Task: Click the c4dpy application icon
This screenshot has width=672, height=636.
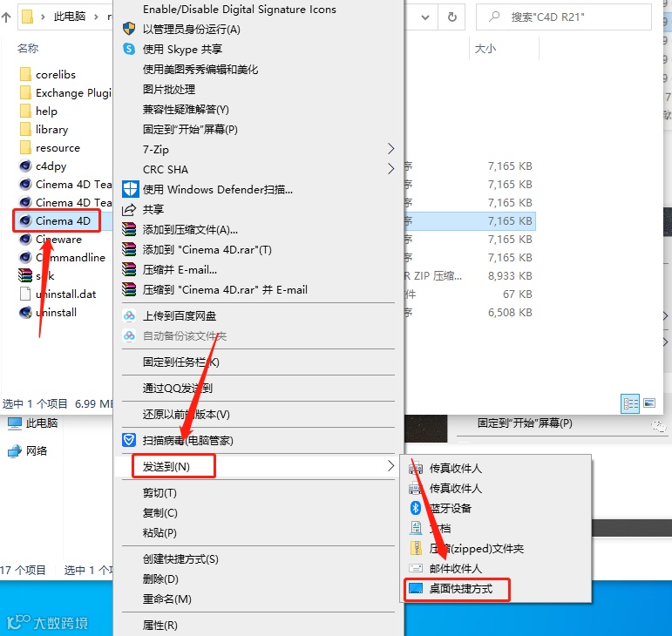Action: [26, 166]
